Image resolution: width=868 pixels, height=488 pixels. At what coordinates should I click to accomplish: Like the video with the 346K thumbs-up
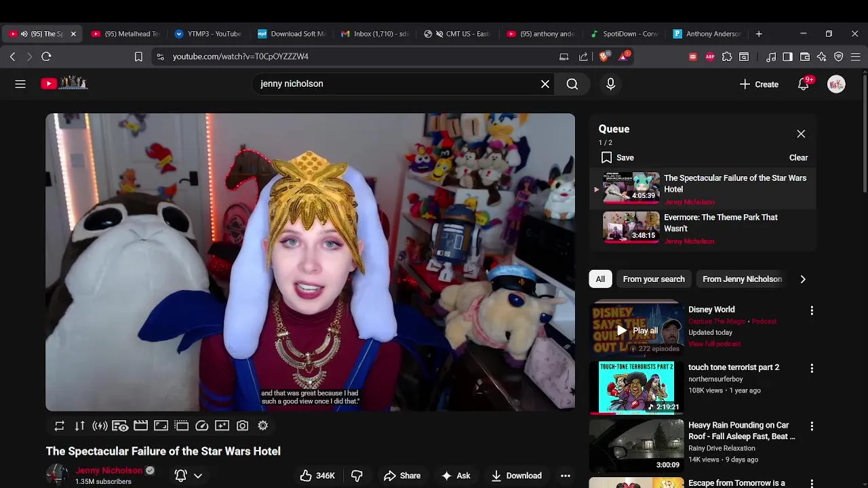tap(317, 476)
